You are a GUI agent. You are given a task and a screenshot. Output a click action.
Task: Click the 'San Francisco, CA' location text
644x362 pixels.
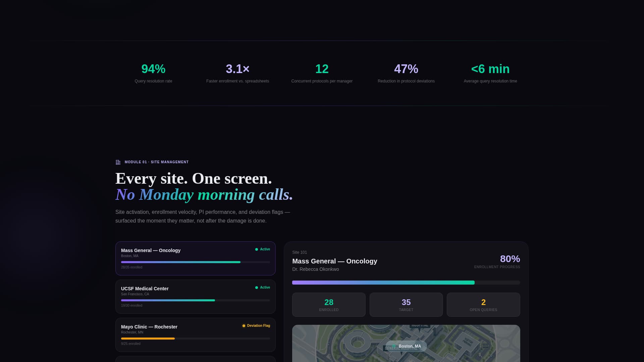coord(135,294)
